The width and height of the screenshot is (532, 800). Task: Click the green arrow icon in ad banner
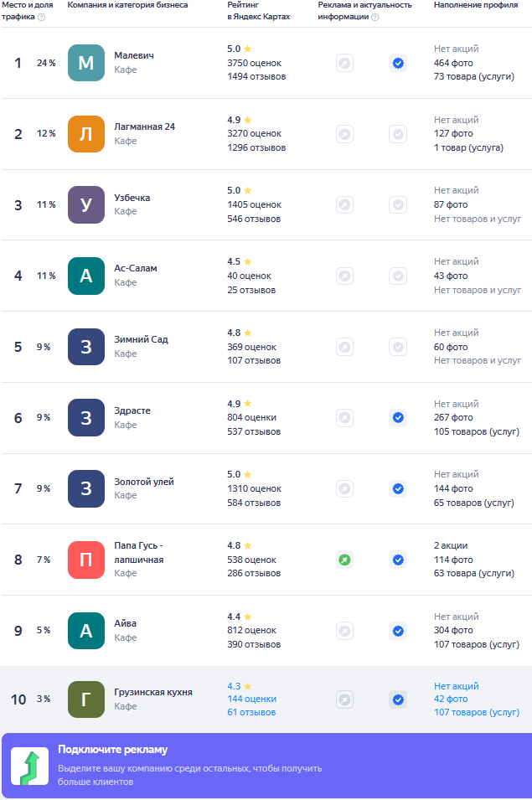[30, 766]
